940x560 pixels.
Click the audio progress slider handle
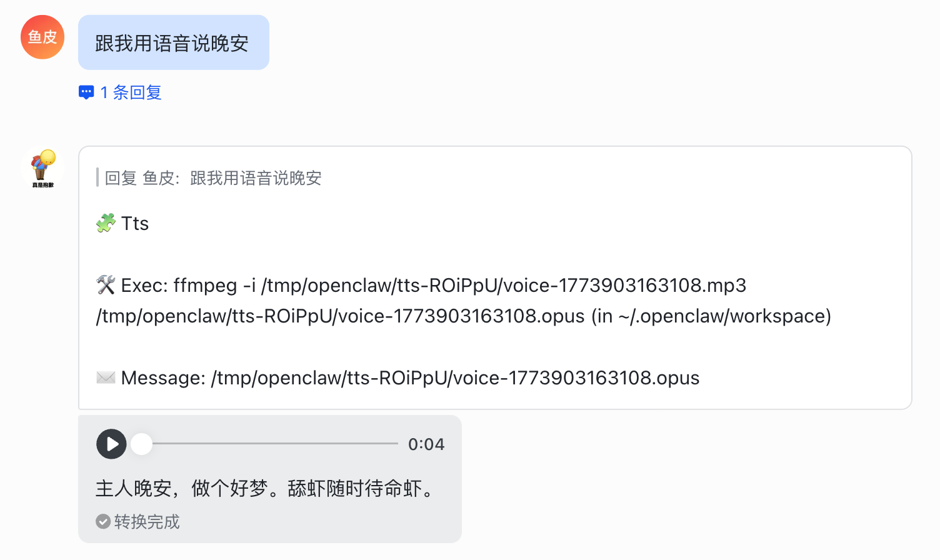point(142,444)
